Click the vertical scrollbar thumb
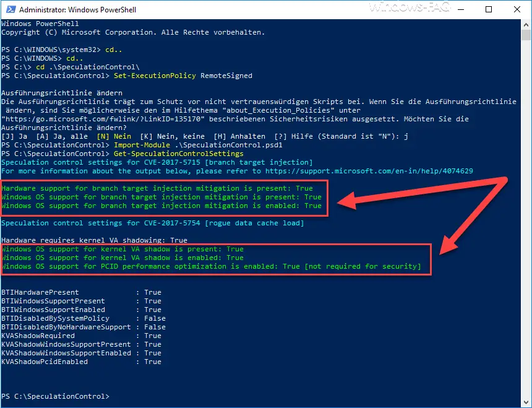This screenshot has height=408, width=532. click(526, 35)
